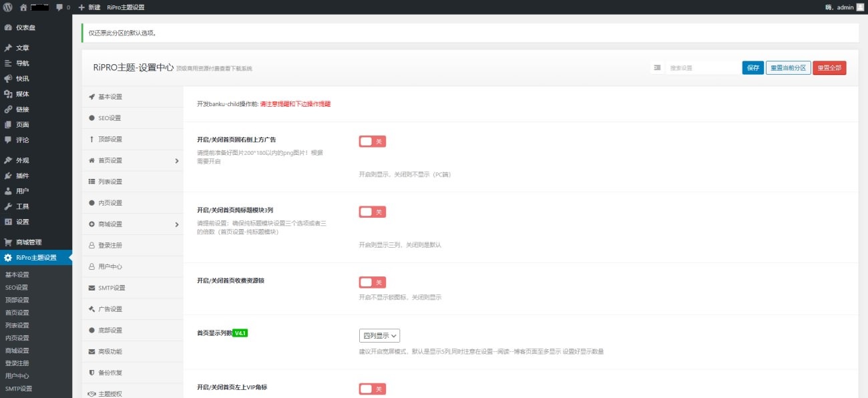Switch to the 登录注册 tab in the settings panel

point(132,245)
